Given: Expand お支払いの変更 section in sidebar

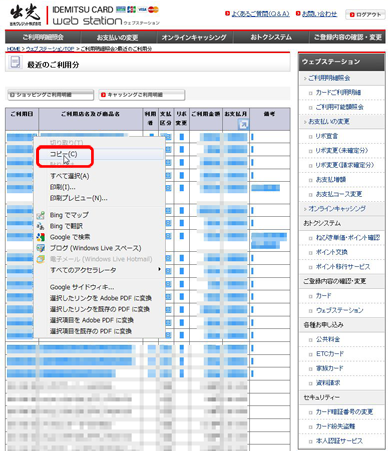Looking at the screenshot, I should click(x=329, y=122).
